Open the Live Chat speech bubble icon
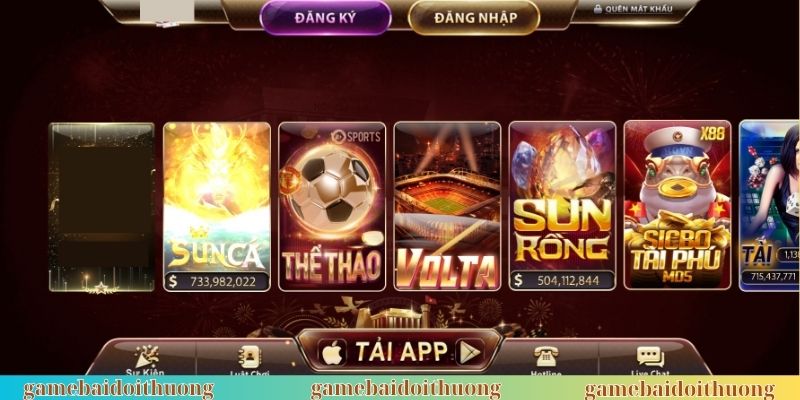The image size is (800, 400). [650, 357]
